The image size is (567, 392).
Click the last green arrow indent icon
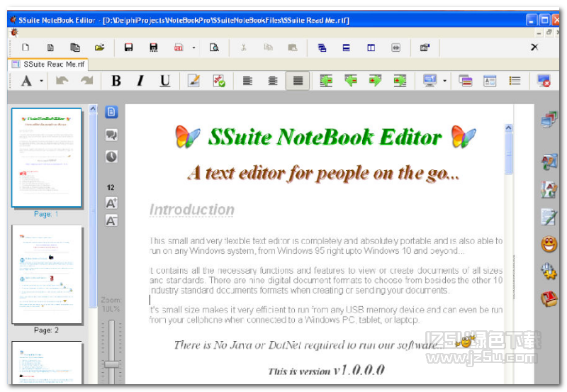point(400,81)
